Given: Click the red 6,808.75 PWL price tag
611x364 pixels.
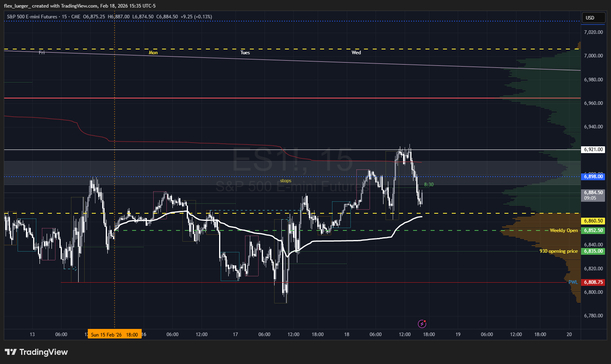Looking at the screenshot, I should 593,282.
